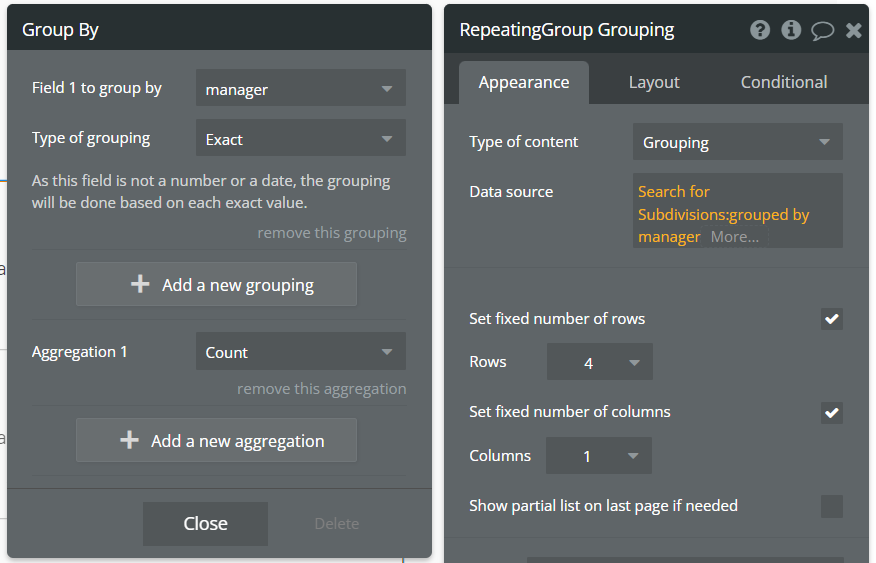Open the Conditional tab
The height and width of the screenshot is (563, 876).
tap(784, 82)
